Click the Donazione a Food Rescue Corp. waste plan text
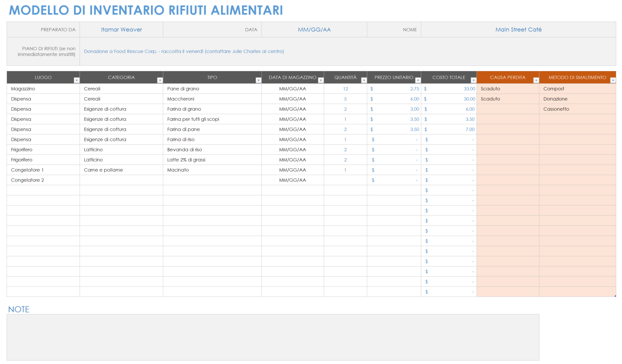 point(184,51)
